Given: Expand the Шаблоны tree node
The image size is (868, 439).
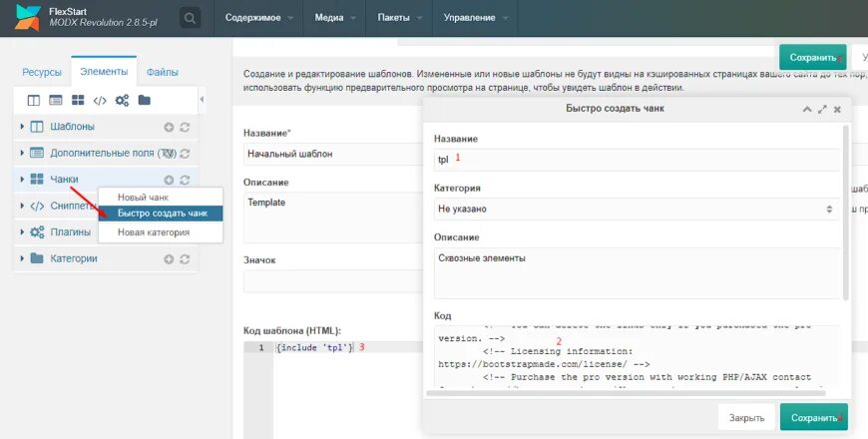Looking at the screenshot, I should coord(22,127).
